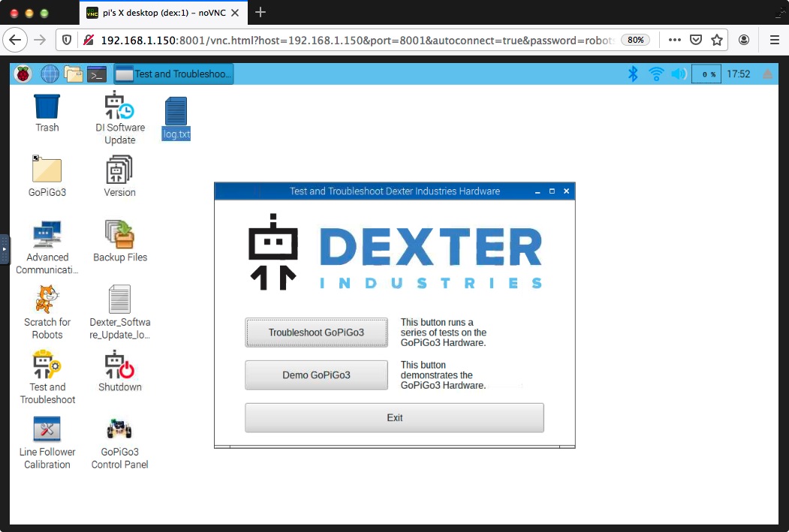Image resolution: width=789 pixels, height=532 pixels.
Task: Click the Raspberry Pi menu icon
Action: click(23, 74)
